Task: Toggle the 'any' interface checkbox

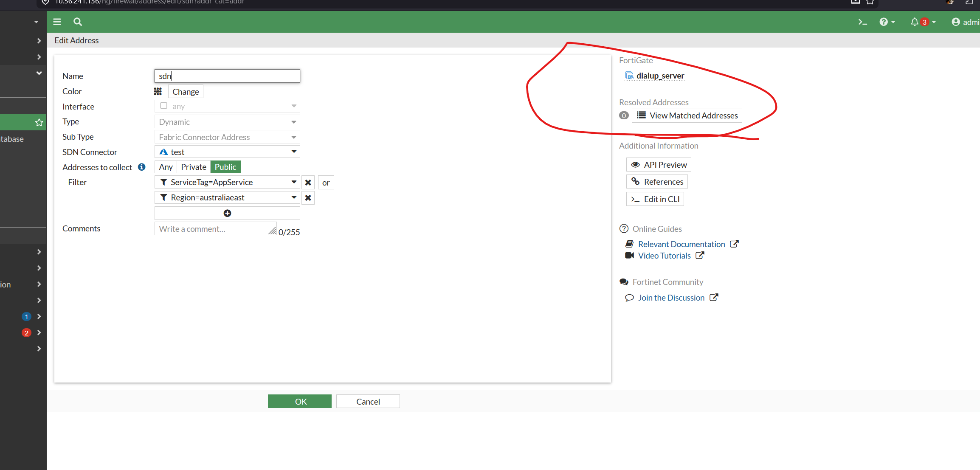Action: (163, 106)
